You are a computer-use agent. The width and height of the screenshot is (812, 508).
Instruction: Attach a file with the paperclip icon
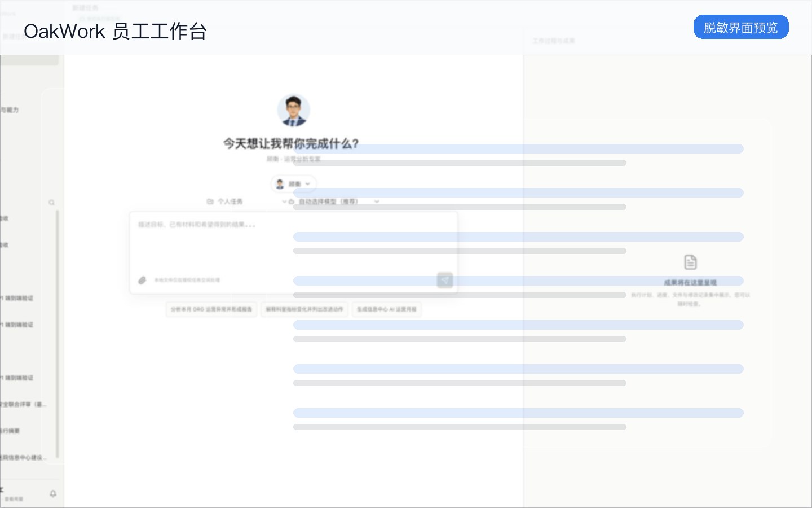point(142,280)
